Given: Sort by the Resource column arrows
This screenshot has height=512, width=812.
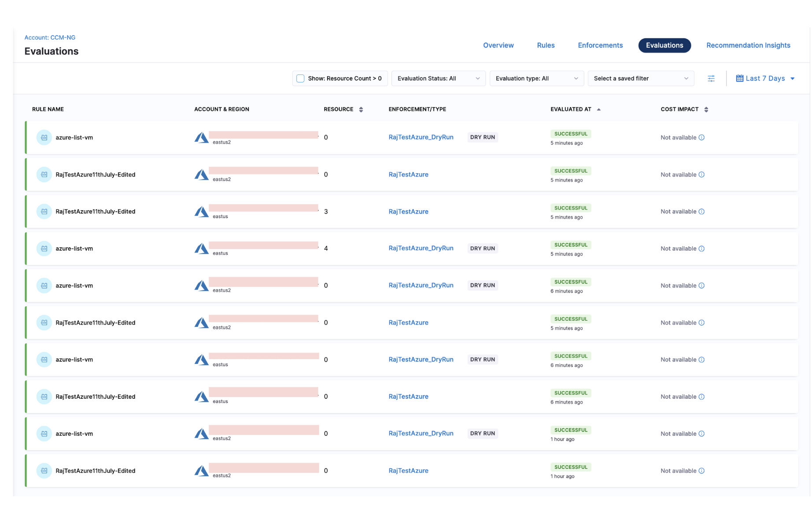Looking at the screenshot, I should [x=361, y=110].
